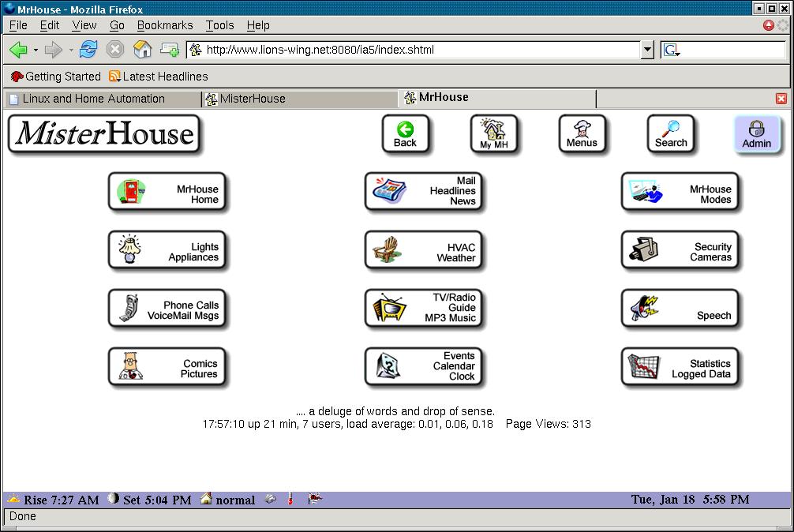Switch to Linux and Home Automation tab
This screenshot has width=794, height=532.
click(x=93, y=99)
